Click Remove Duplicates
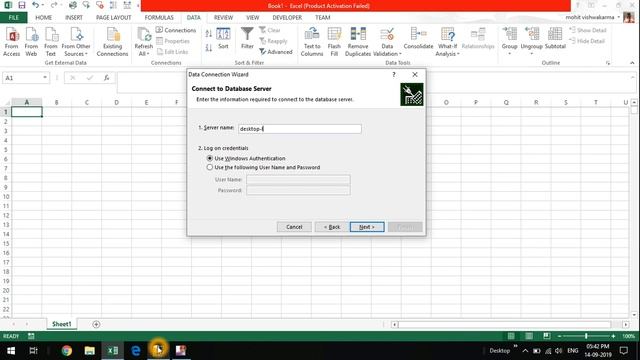 (x=358, y=42)
